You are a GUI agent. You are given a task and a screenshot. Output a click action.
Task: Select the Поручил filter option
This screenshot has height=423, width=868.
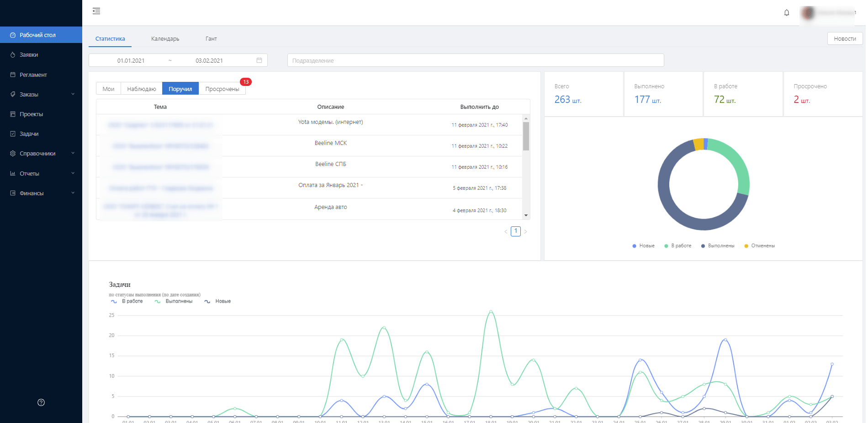point(180,89)
